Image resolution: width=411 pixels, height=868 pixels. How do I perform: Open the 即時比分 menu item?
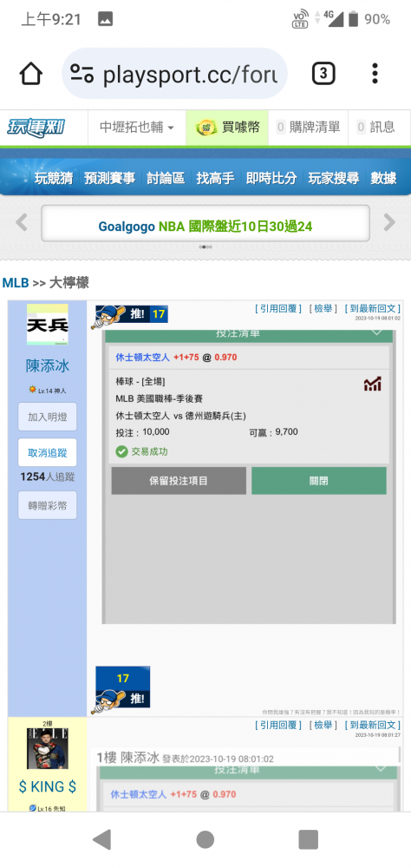[271, 178]
